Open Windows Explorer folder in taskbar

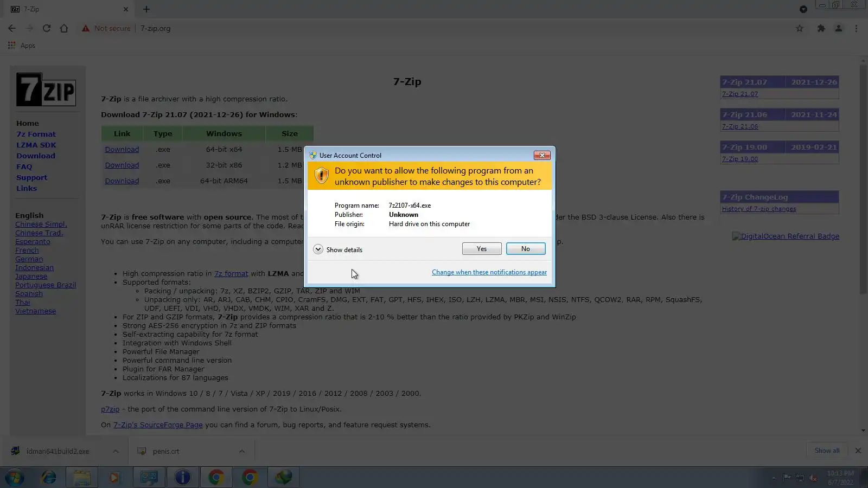click(x=82, y=478)
